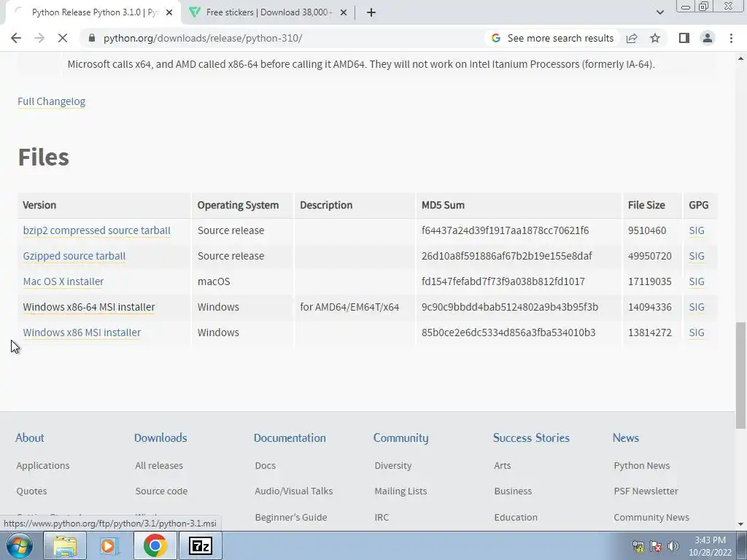This screenshot has height=560, width=747.
Task: Open Chrome three-dot menu
Action: tap(731, 38)
